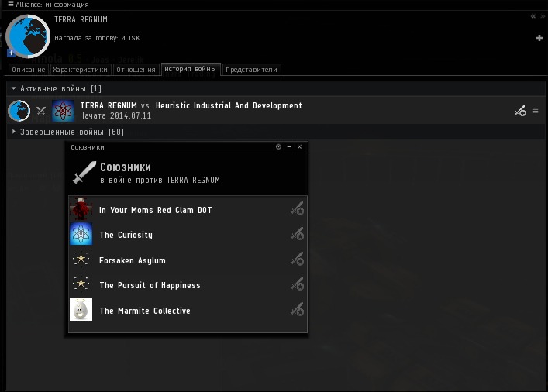Click sword icon for The Pursuit of Happiness
Screen dimensions: 548x392
[x=298, y=284]
